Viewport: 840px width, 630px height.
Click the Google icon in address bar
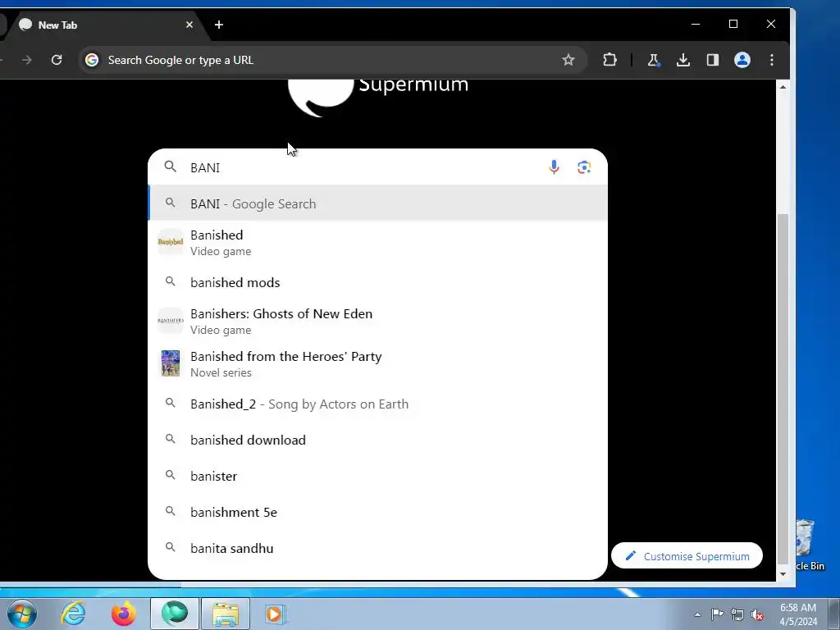tap(92, 60)
